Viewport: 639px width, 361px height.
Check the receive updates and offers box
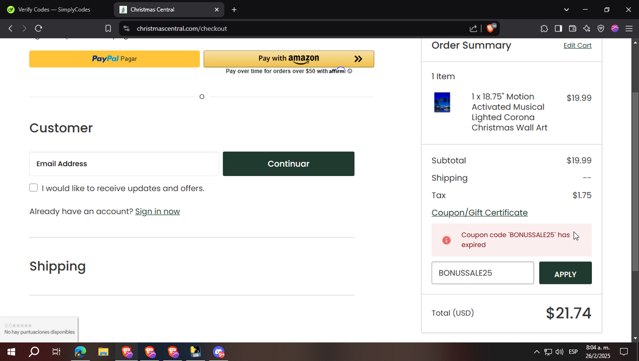(33, 187)
